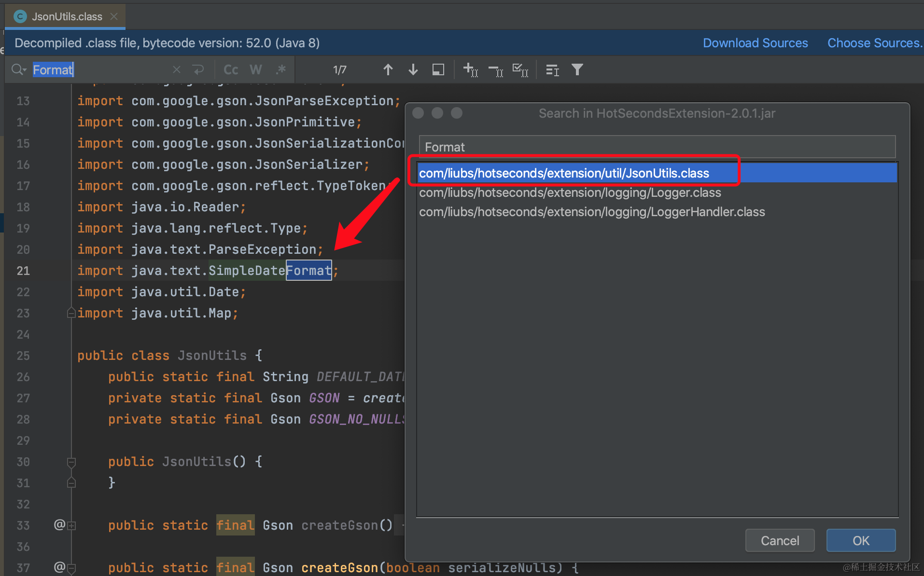Click OK in the search dialog
Image resolution: width=924 pixels, height=576 pixels.
tap(861, 540)
